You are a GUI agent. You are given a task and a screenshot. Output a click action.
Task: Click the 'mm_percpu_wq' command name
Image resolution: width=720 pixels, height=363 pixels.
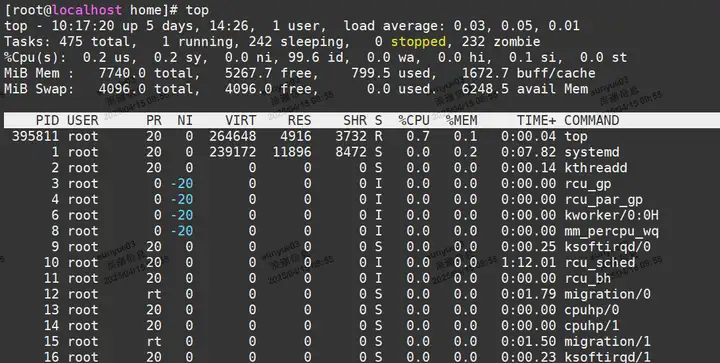[611, 231]
